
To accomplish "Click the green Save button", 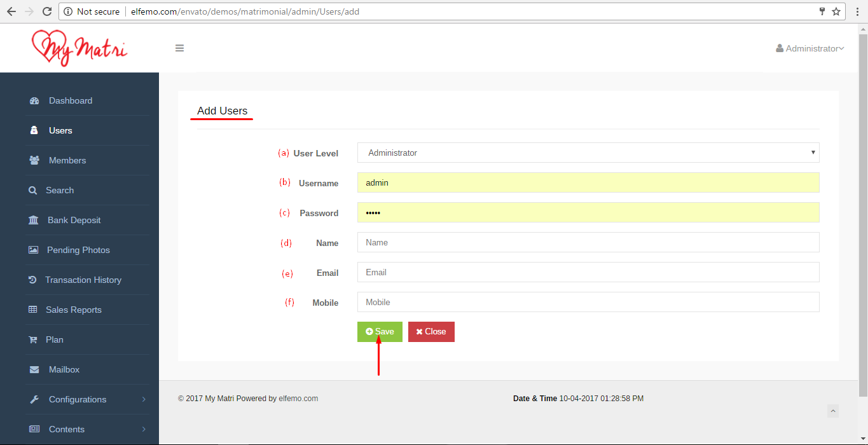I will [x=380, y=331].
